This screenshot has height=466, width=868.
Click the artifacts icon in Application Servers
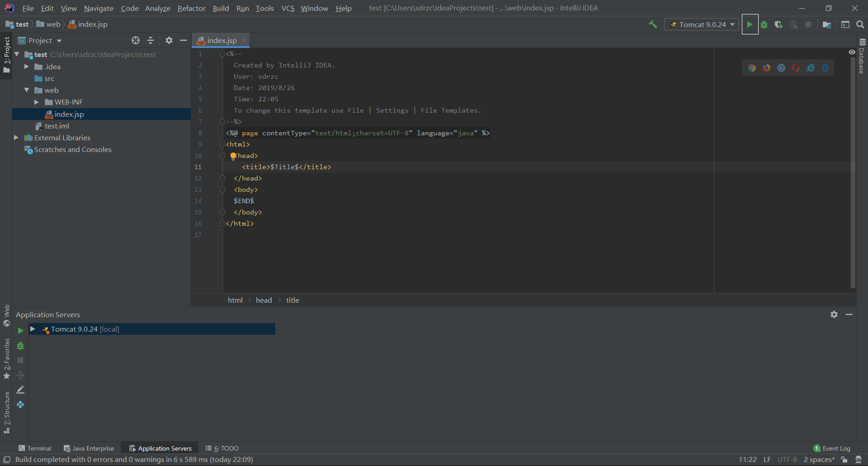point(20,404)
